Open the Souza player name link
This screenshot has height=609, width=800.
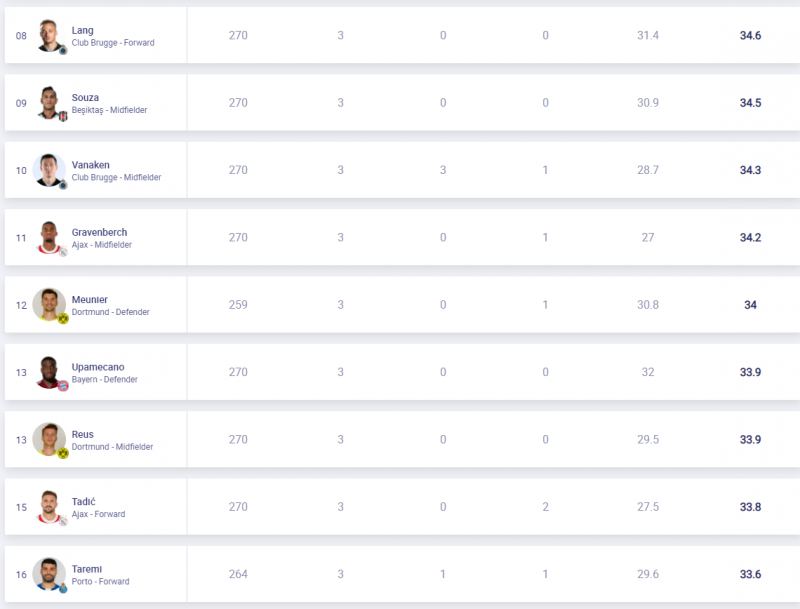tap(85, 98)
